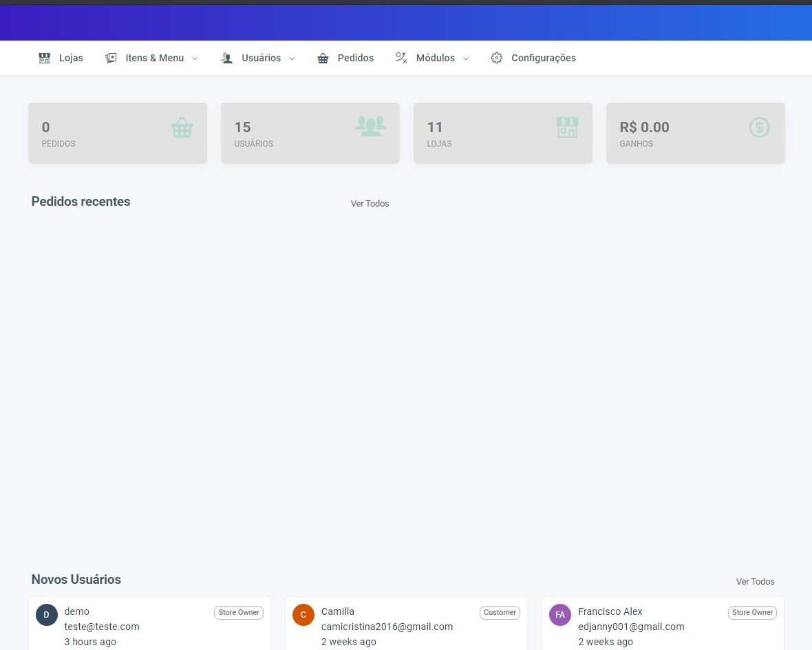
Task: Select Camilla's orange avatar
Action: [303, 615]
